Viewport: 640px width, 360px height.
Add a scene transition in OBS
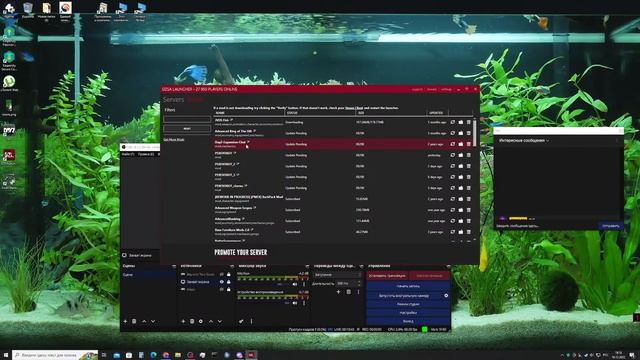[338, 292]
